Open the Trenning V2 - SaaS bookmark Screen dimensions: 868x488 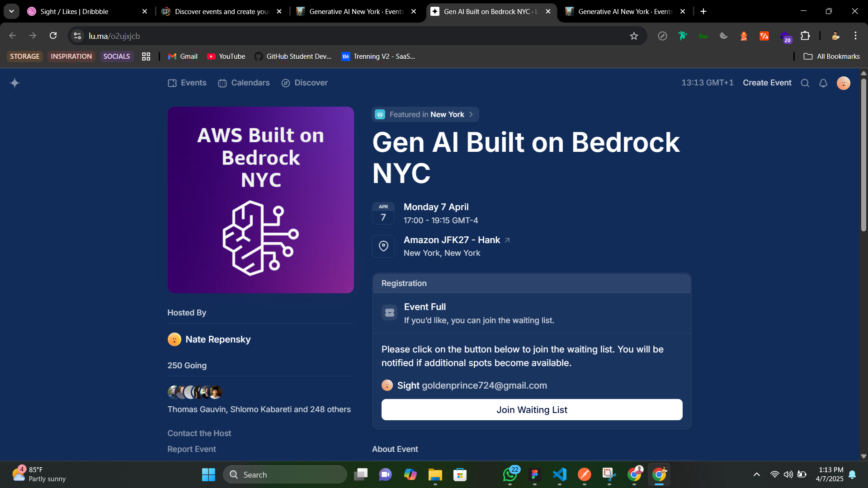point(378,56)
